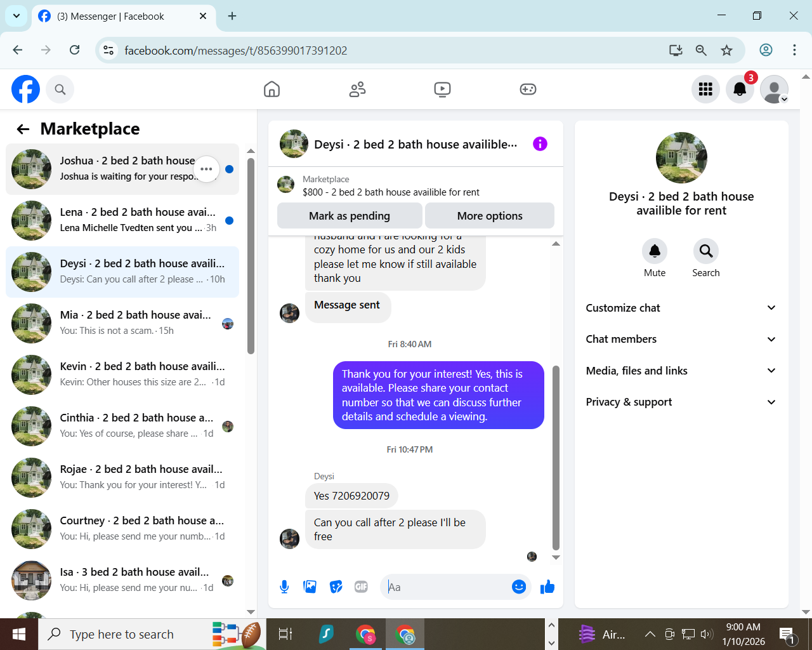The width and height of the screenshot is (812, 650).
Task: Choose a sticker icon in composer
Action: pos(336,587)
